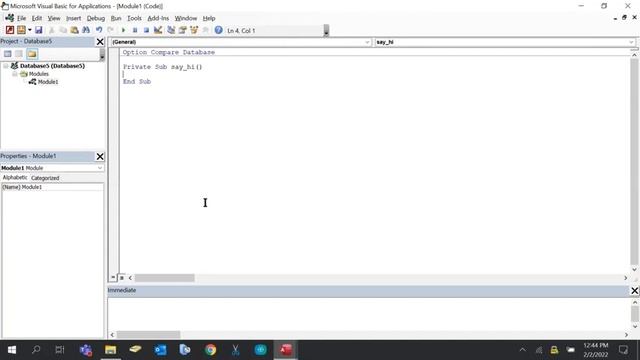Viewport: 640px width, 360px height.
Task: Click the Object Browser toolbar icon
Action: 194,30
